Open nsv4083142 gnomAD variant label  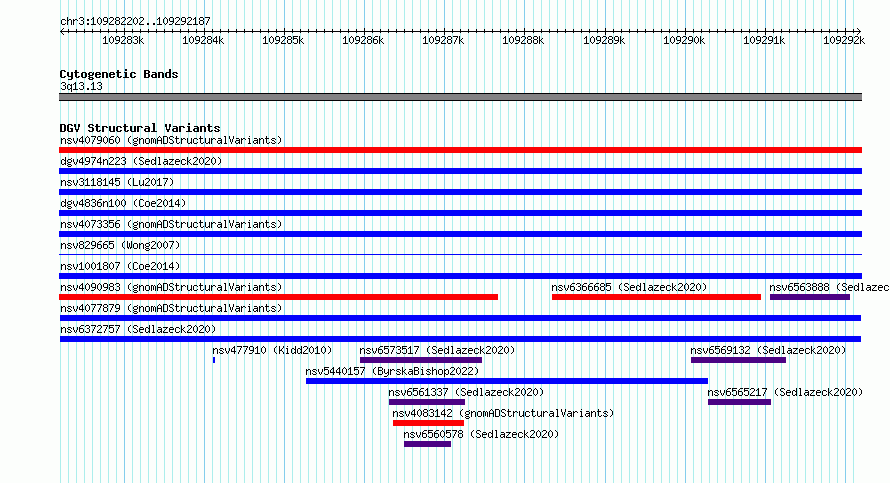[x=503, y=413]
